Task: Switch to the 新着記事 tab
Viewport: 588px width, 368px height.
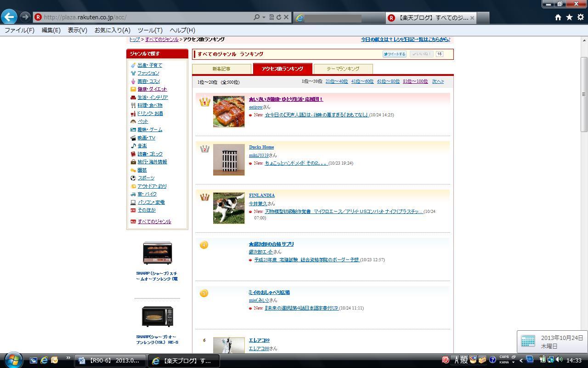Action: tap(221, 69)
